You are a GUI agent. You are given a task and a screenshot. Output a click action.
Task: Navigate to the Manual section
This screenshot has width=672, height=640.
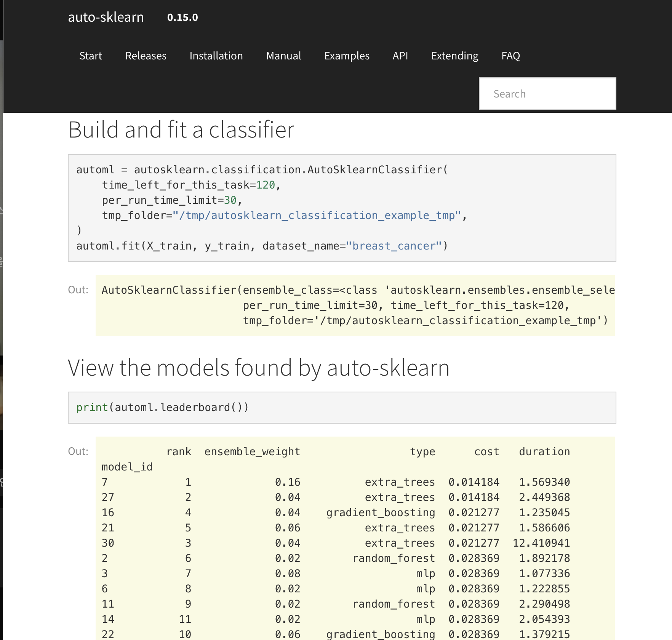pyautogui.click(x=283, y=56)
